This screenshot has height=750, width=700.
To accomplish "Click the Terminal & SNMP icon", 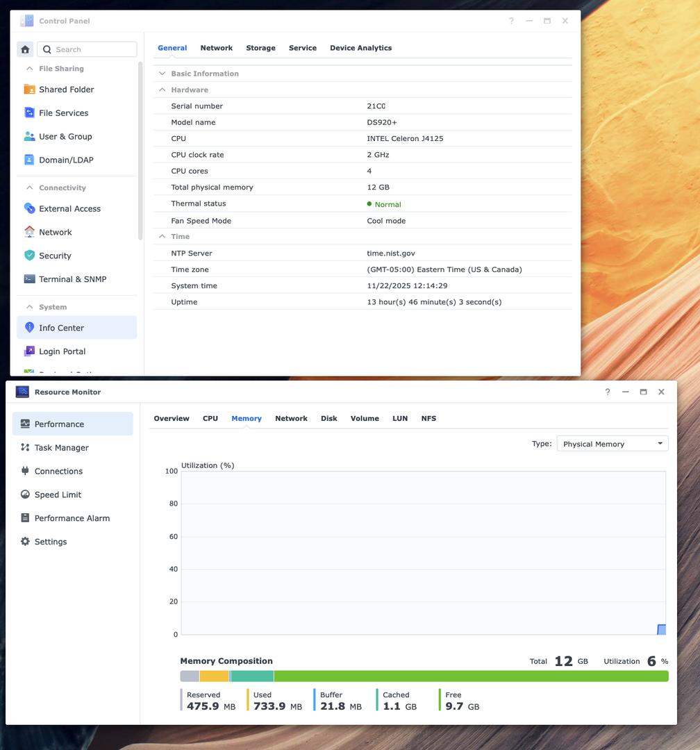I will (x=29, y=279).
